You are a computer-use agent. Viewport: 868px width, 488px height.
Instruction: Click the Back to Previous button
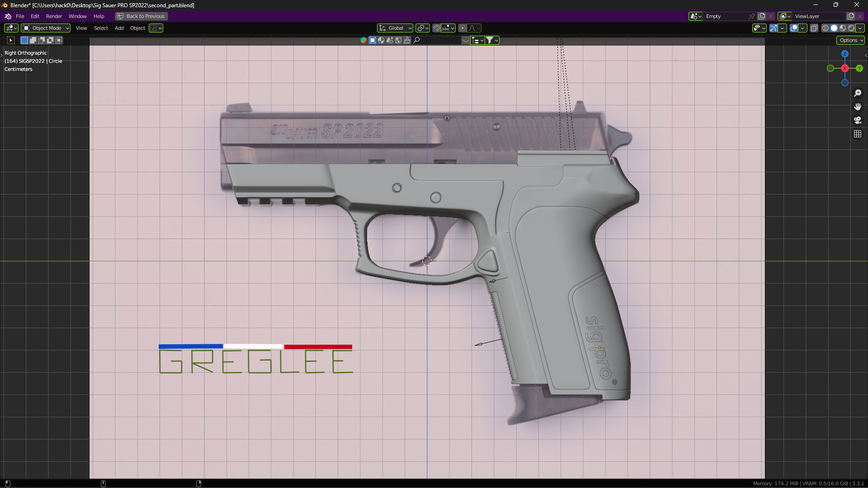[141, 16]
